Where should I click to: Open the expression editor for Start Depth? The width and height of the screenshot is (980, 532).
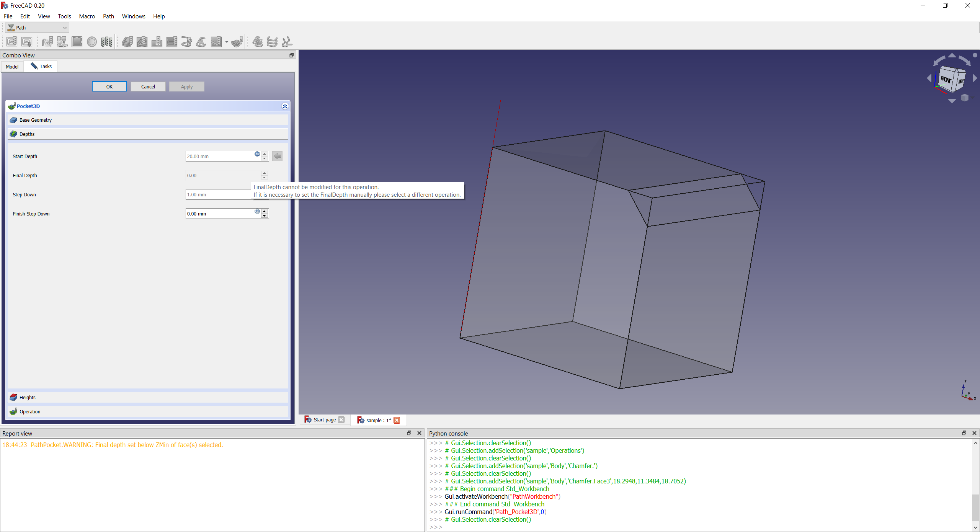pyautogui.click(x=257, y=154)
